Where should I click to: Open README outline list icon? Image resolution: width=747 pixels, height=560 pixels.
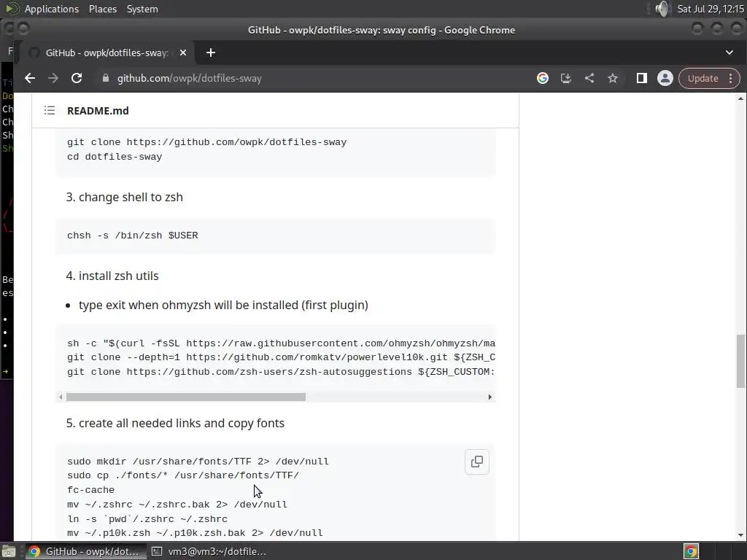(50, 111)
